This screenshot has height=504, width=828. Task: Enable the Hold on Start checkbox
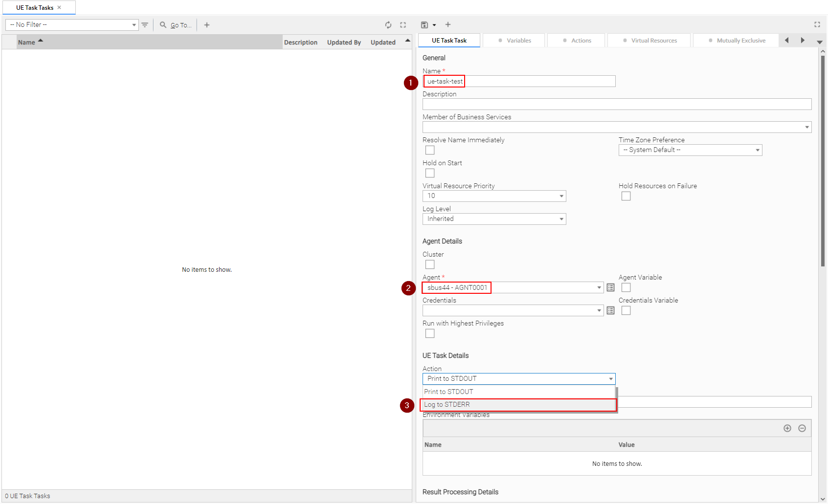point(430,174)
